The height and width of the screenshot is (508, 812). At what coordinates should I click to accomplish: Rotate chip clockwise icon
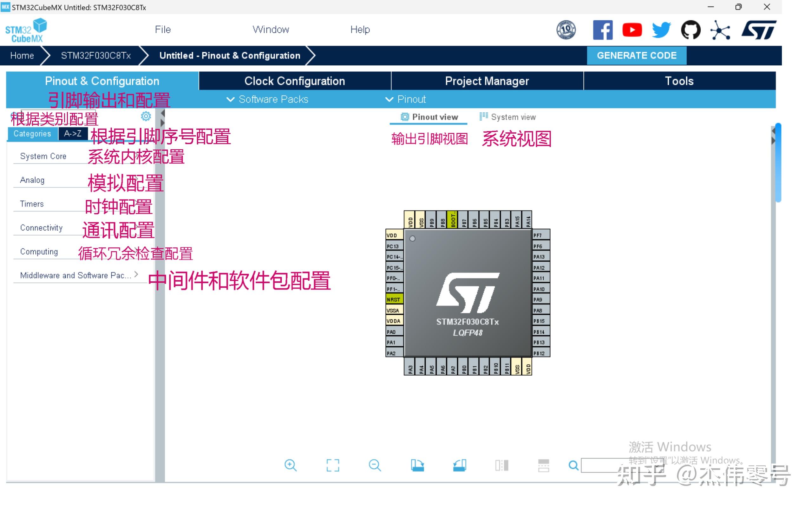tap(417, 465)
